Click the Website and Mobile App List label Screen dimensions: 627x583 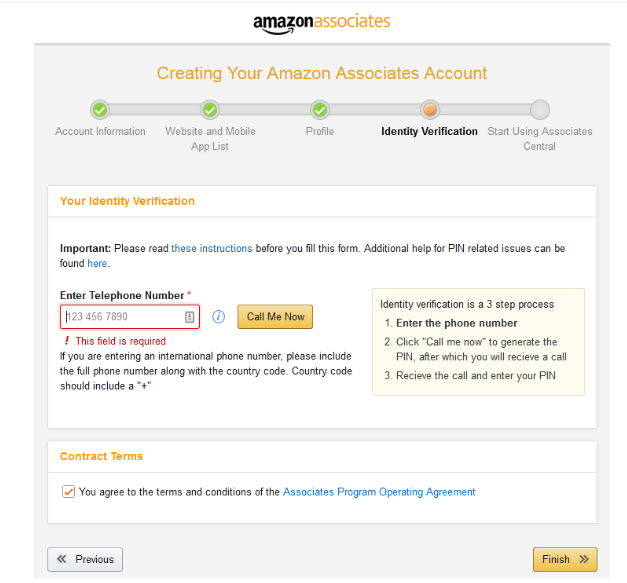coord(210,139)
